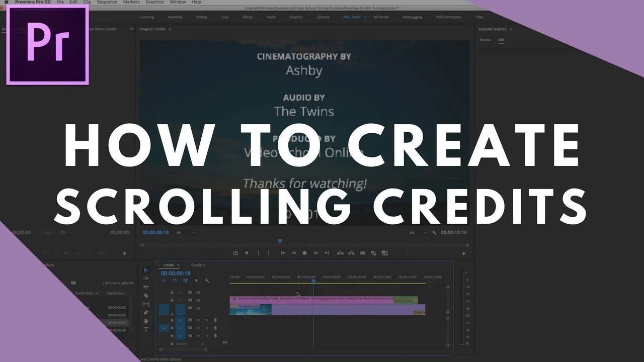Click the Lift button
The height and width of the screenshot is (362, 644).
(340, 253)
